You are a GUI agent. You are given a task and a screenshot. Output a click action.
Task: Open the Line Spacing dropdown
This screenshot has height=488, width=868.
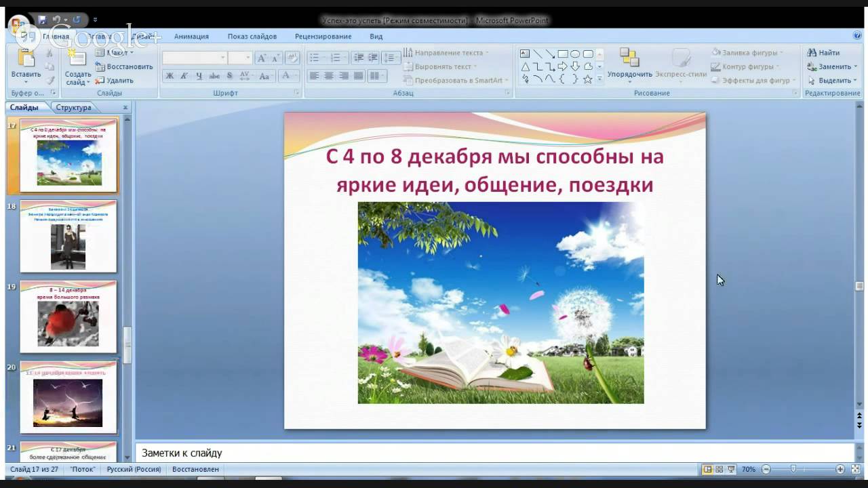391,58
